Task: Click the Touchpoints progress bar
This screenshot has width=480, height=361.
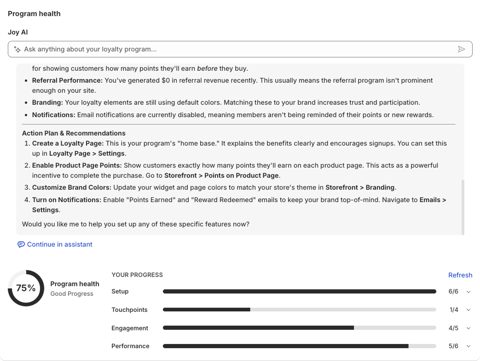Action: (x=299, y=310)
